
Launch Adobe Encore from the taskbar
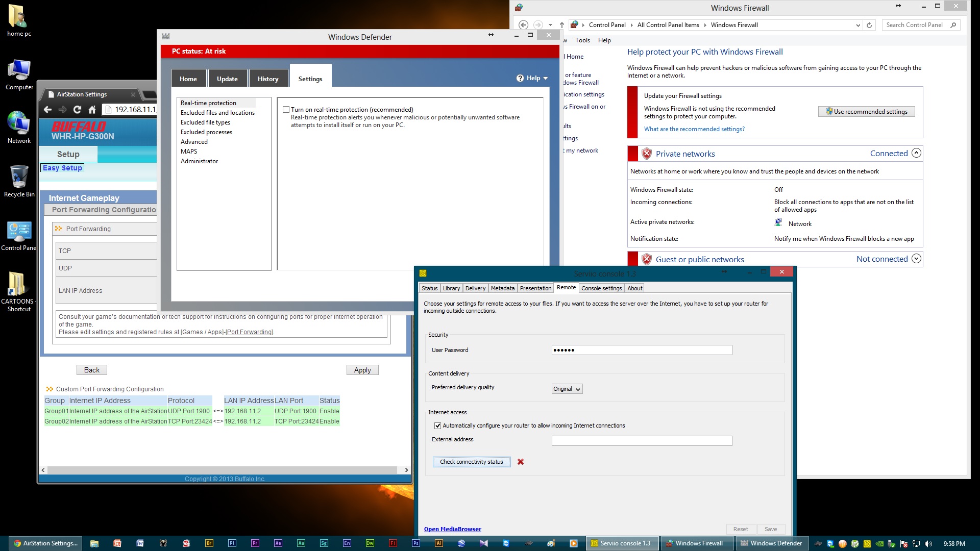pos(347,543)
